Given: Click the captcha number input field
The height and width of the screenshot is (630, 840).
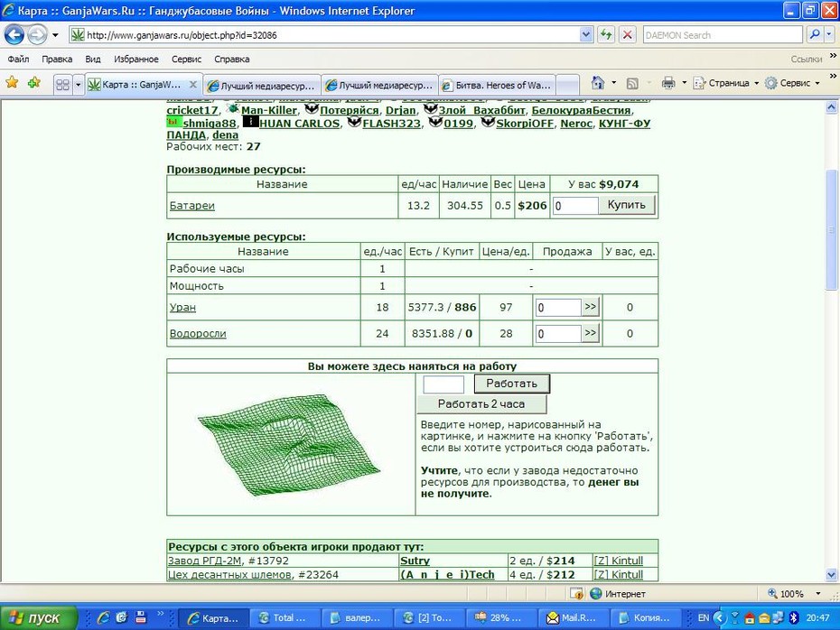Looking at the screenshot, I should point(443,384).
